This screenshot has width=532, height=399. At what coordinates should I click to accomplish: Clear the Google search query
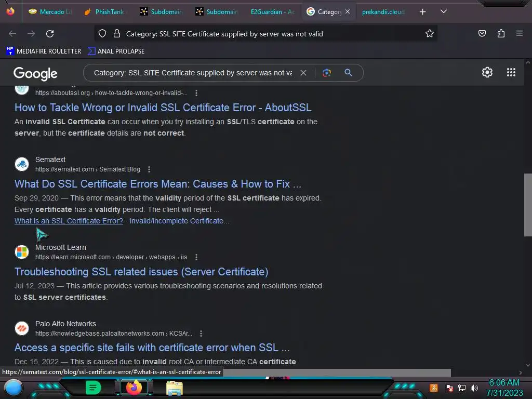303,73
